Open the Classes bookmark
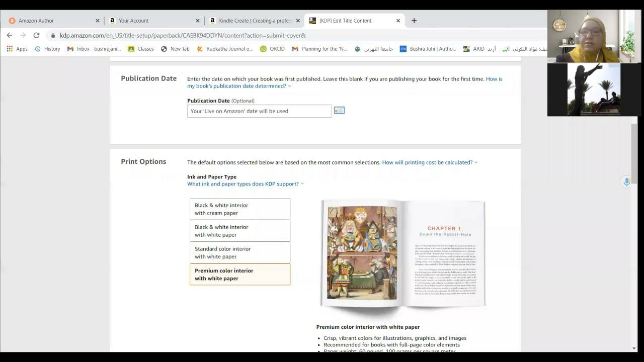The height and width of the screenshot is (362, 644). pos(141,49)
